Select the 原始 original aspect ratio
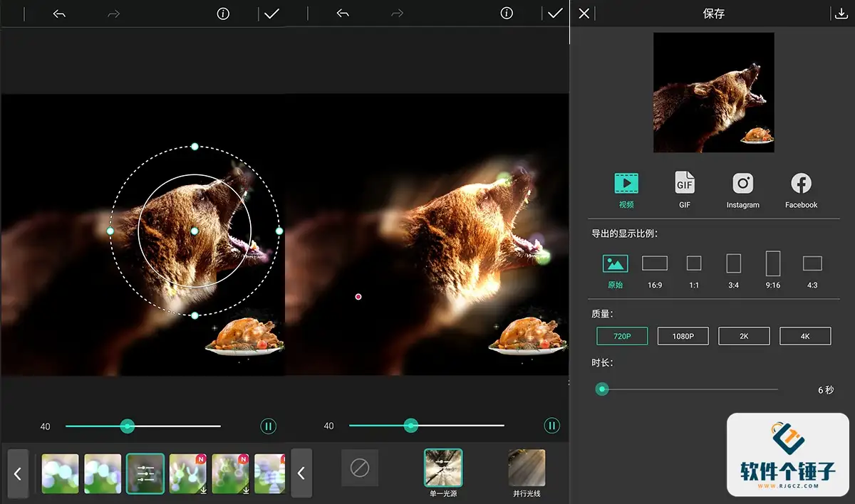This screenshot has height=504, width=855. click(x=615, y=267)
